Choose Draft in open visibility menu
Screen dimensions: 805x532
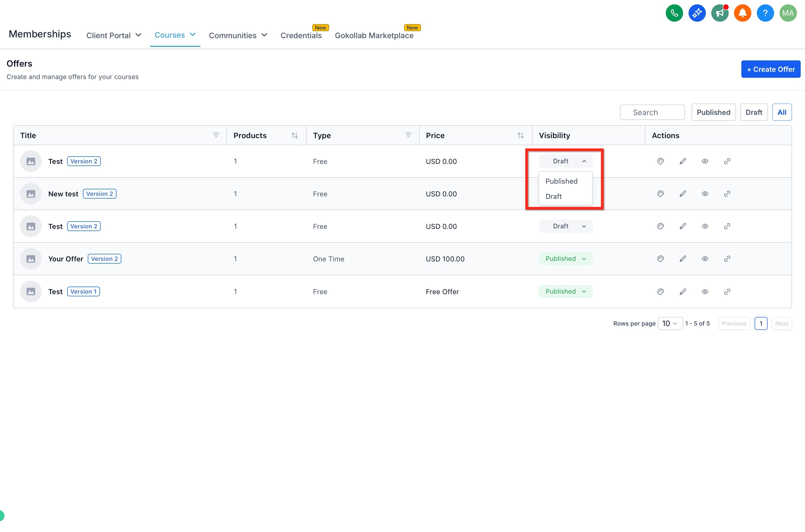click(x=565, y=196)
